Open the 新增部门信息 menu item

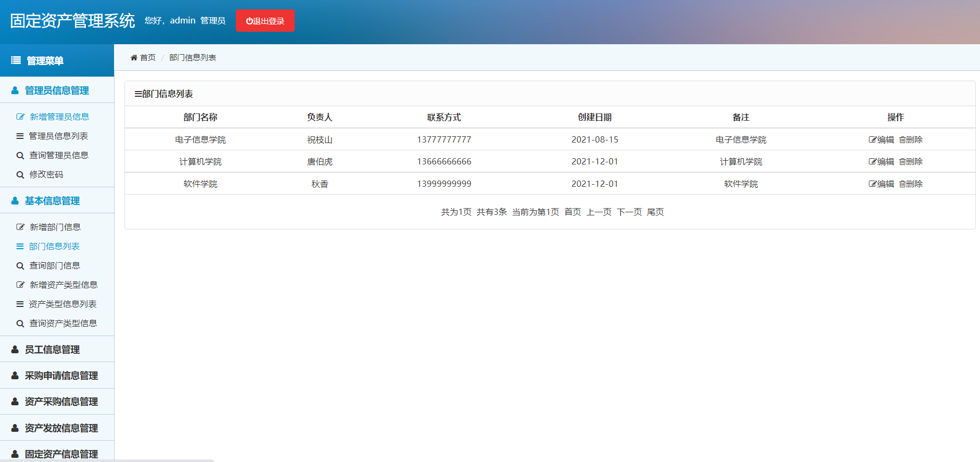55,227
